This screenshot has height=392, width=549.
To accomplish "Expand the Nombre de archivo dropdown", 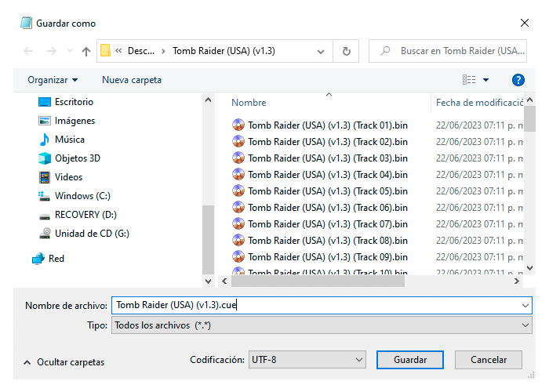I will pyautogui.click(x=525, y=306).
